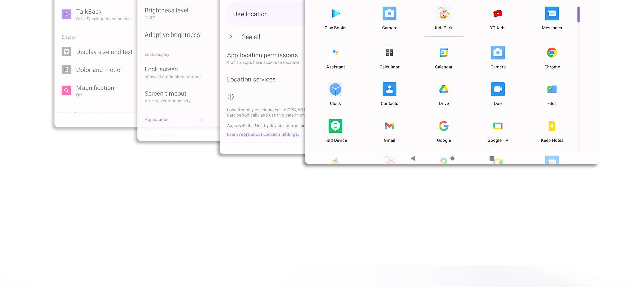Image resolution: width=644 pixels, height=287 pixels.
Task: Open the Messages app icon
Action: pyautogui.click(x=552, y=14)
